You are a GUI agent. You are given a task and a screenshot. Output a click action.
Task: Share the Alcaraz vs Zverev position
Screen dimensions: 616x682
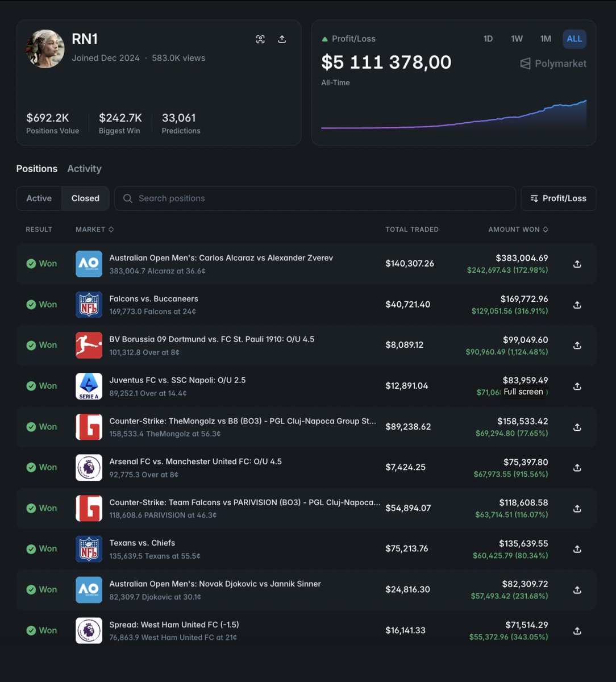click(577, 264)
